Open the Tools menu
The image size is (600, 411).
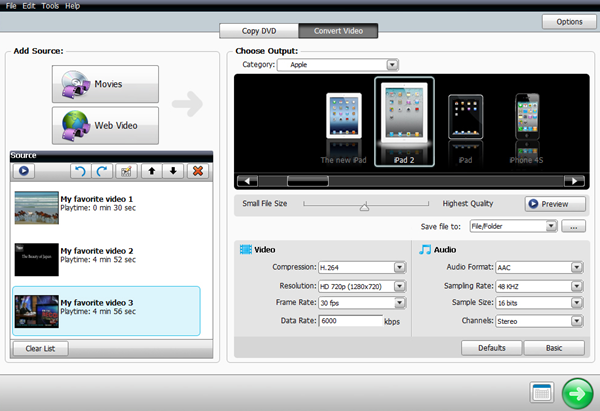[x=50, y=6]
